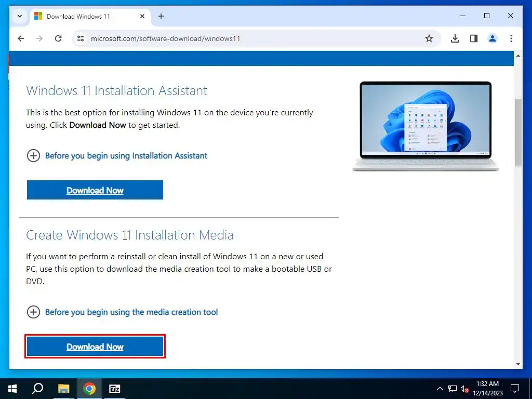Expand Before you begin using the media creation tool
Screen dimensions: 532x399
[x=122, y=312]
